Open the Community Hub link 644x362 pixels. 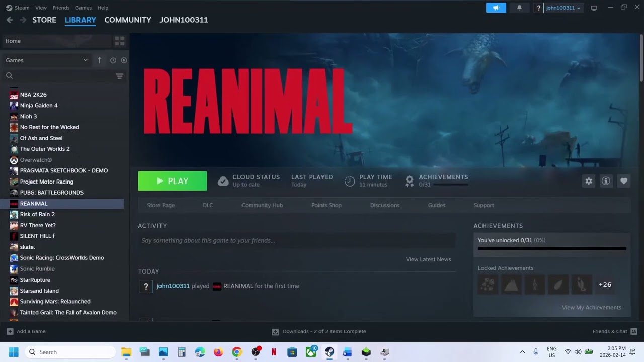coord(262,205)
